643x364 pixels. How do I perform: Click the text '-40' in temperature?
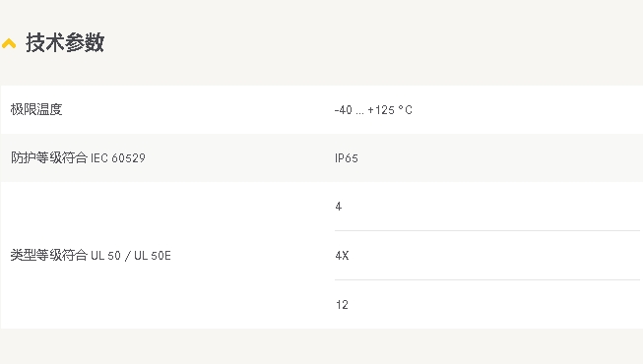344,110
